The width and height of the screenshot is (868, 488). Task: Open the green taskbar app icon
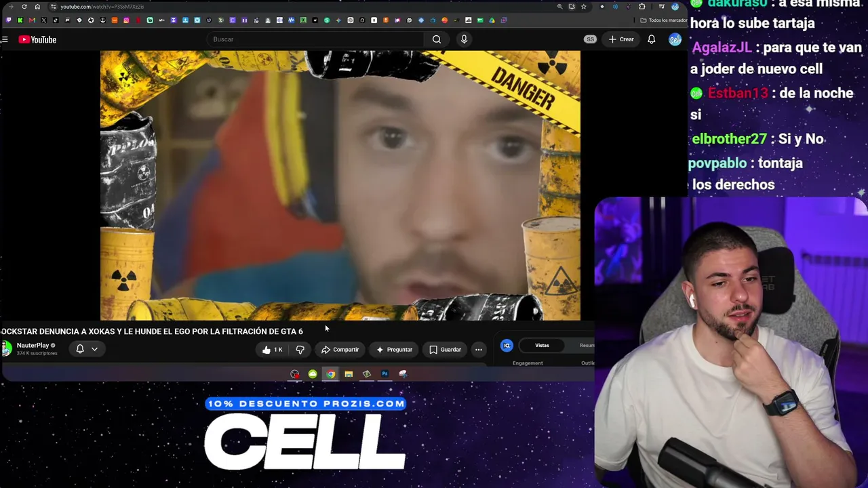[x=313, y=374]
